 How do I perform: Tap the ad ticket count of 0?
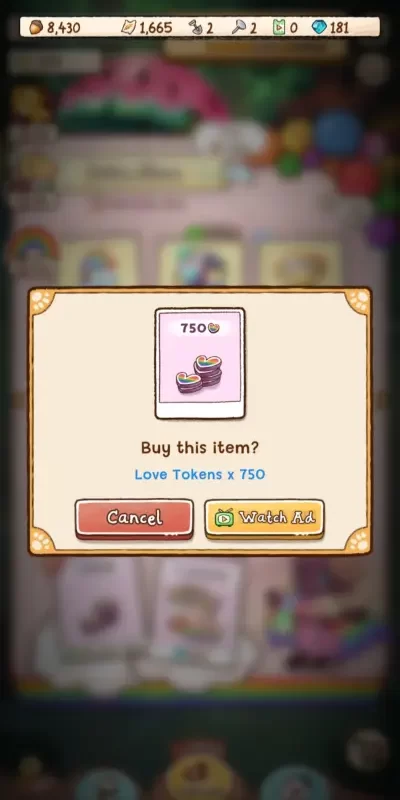[x=293, y=28]
